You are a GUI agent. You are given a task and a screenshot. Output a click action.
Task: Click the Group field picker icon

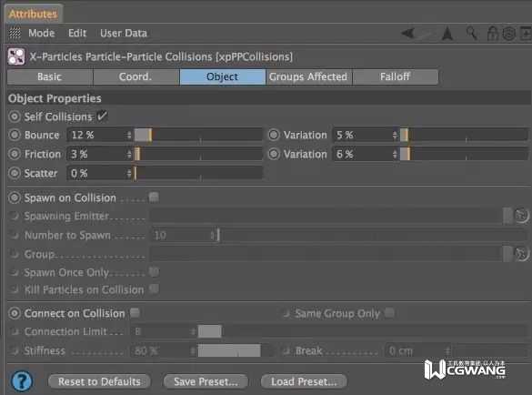pyautogui.click(x=521, y=253)
